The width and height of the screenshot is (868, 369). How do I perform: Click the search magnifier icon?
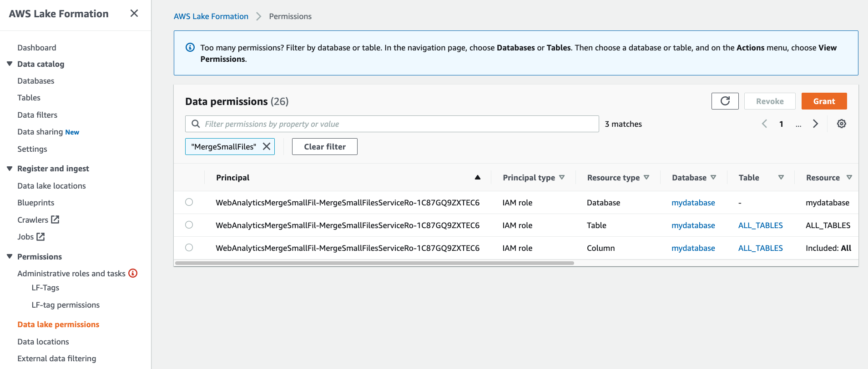pos(196,124)
